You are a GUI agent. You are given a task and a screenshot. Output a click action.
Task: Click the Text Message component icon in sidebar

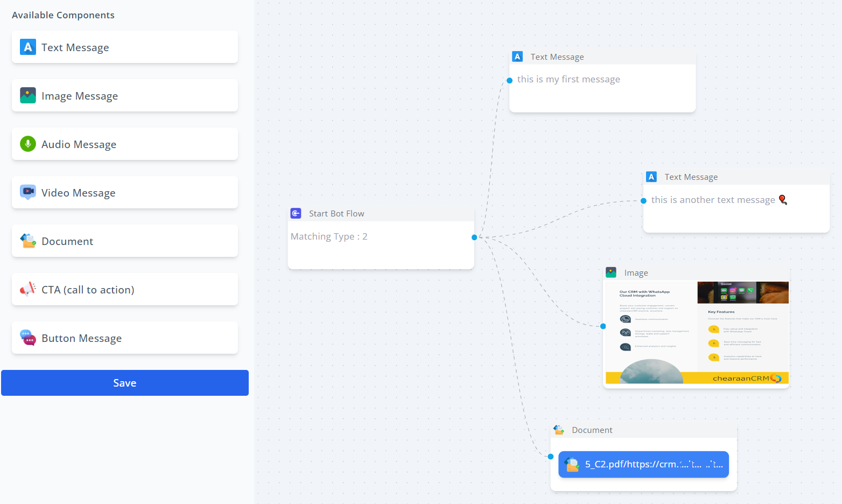[28, 47]
